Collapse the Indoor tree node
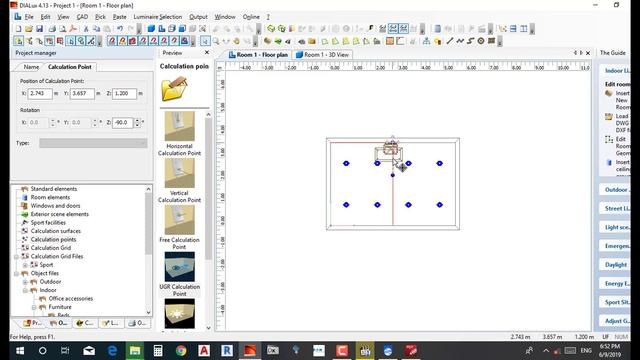The width and height of the screenshot is (640, 360). pos(25,290)
